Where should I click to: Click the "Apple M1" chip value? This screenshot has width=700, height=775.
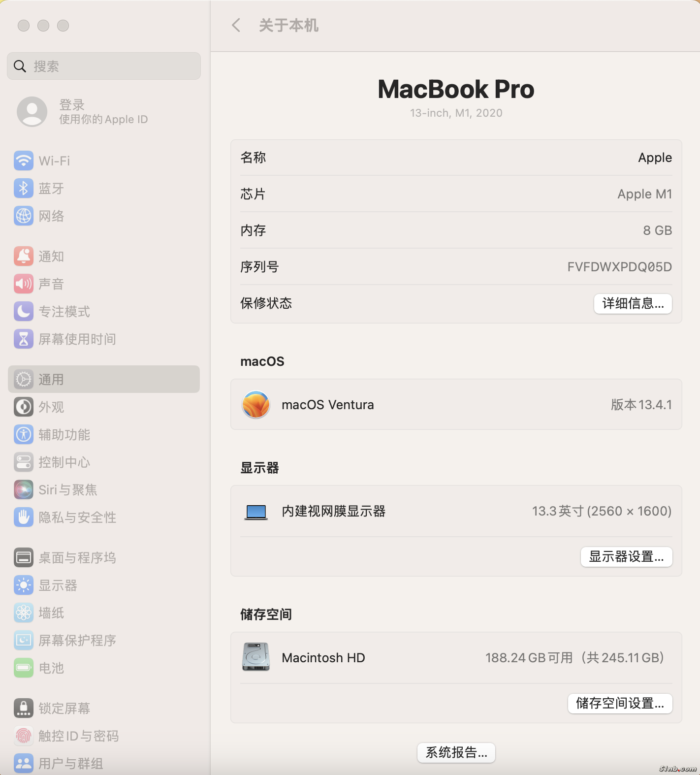coord(645,194)
